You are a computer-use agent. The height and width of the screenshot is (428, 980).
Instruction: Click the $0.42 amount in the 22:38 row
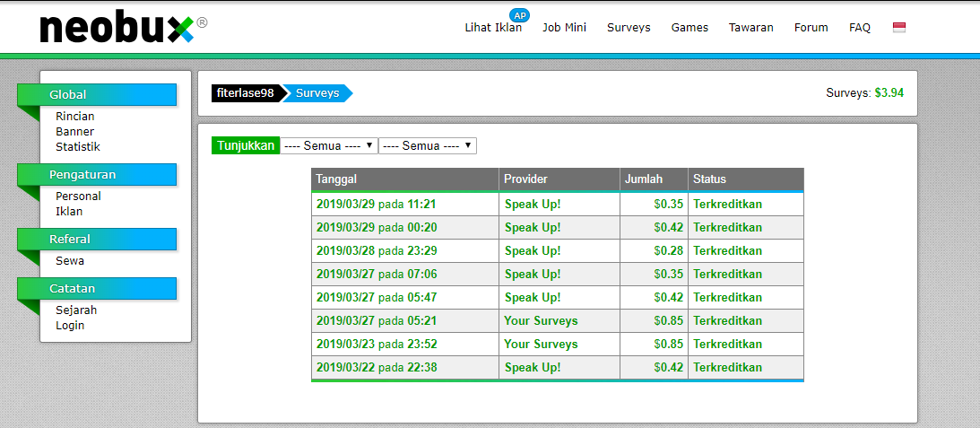click(669, 367)
